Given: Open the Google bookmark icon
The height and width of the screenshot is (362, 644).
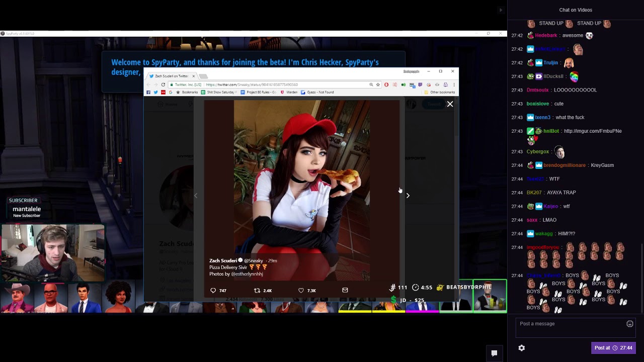Looking at the screenshot, I should 171,93.
